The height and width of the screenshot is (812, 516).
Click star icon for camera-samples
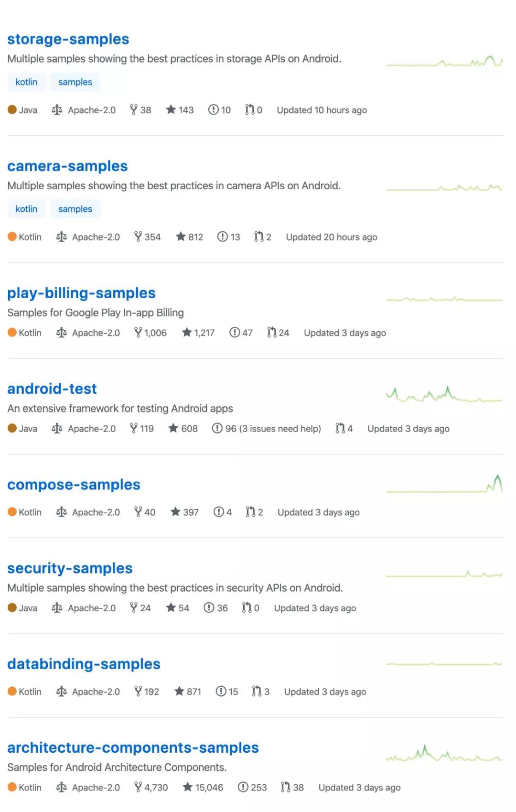click(181, 237)
